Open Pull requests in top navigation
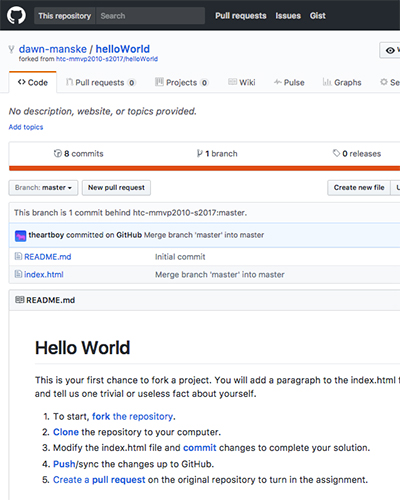 coord(241,16)
